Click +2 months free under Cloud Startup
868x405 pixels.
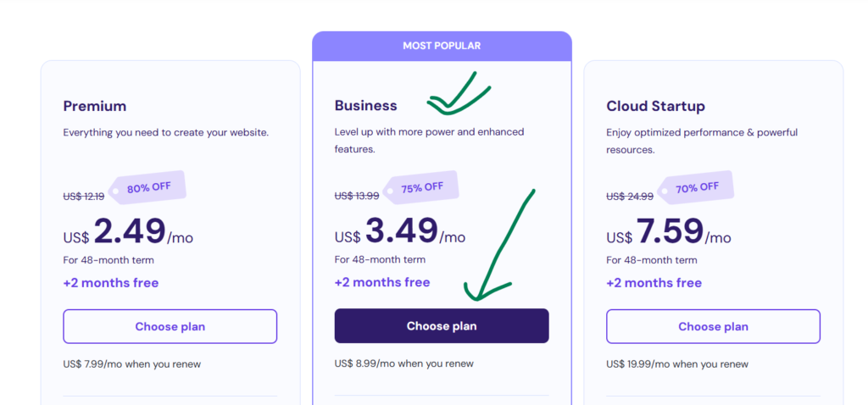pyautogui.click(x=654, y=282)
